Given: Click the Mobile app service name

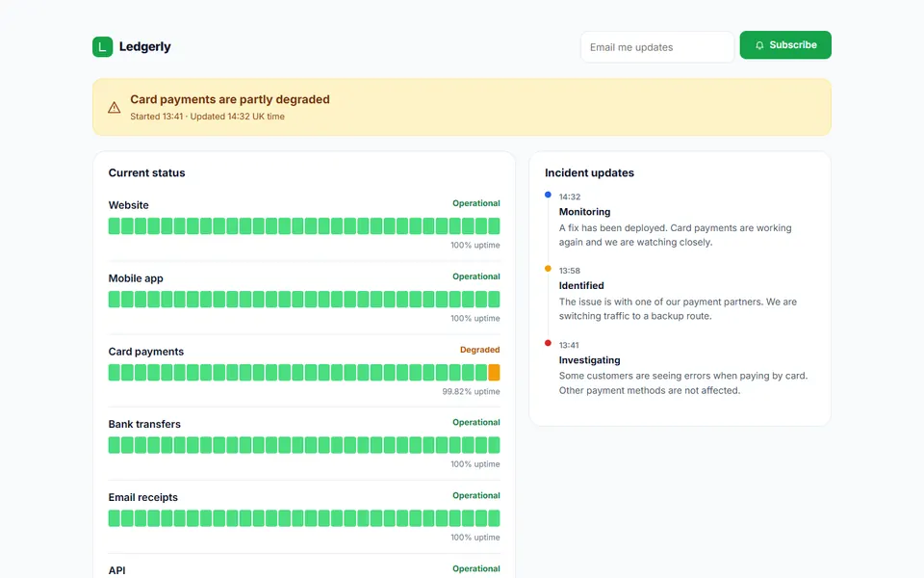Looking at the screenshot, I should pos(136,278).
